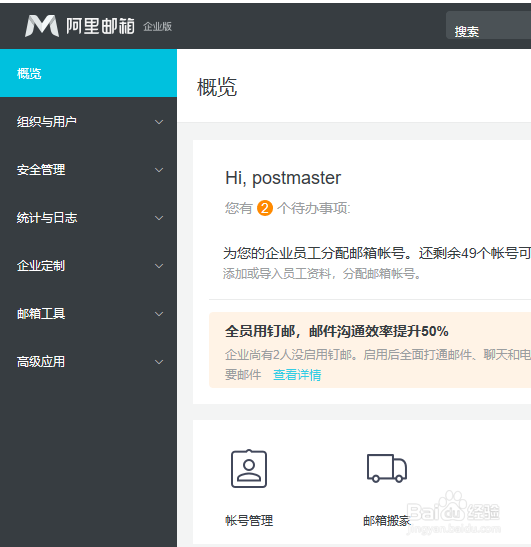531x547 pixels.
Task: Click the 全员用钉邮 promotion headline
Action: pyautogui.click(x=337, y=331)
